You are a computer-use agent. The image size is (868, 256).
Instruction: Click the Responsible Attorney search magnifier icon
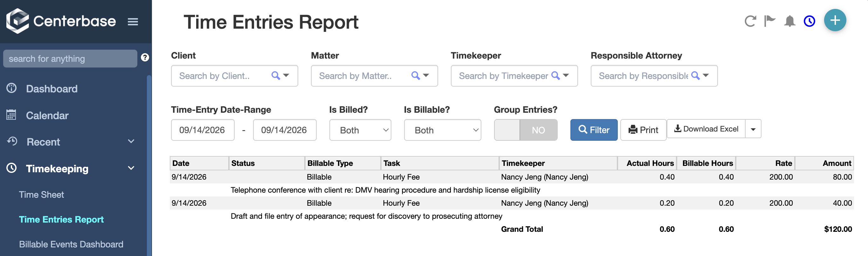(x=695, y=75)
